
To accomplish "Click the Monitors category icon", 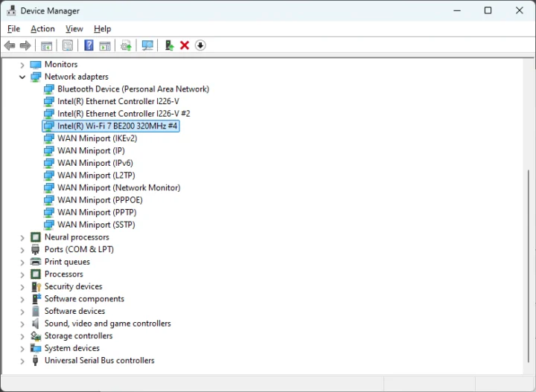I will click(x=36, y=65).
